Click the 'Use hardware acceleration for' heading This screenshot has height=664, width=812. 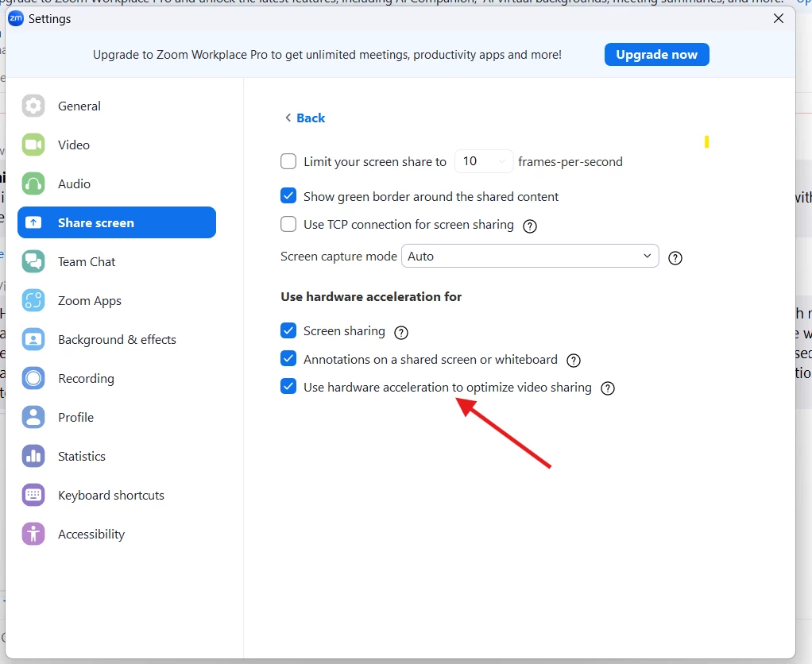[x=371, y=296]
